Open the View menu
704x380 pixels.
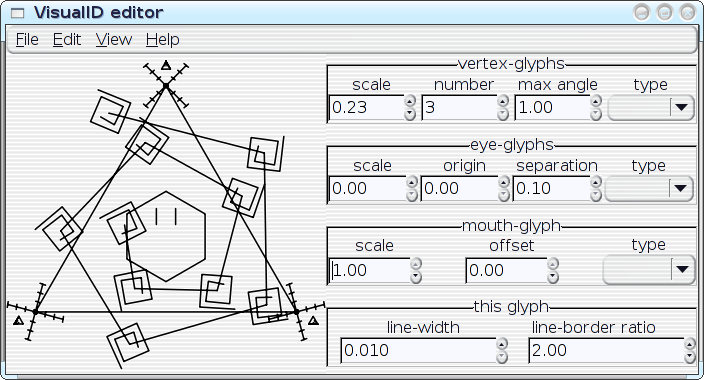(114, 40)
